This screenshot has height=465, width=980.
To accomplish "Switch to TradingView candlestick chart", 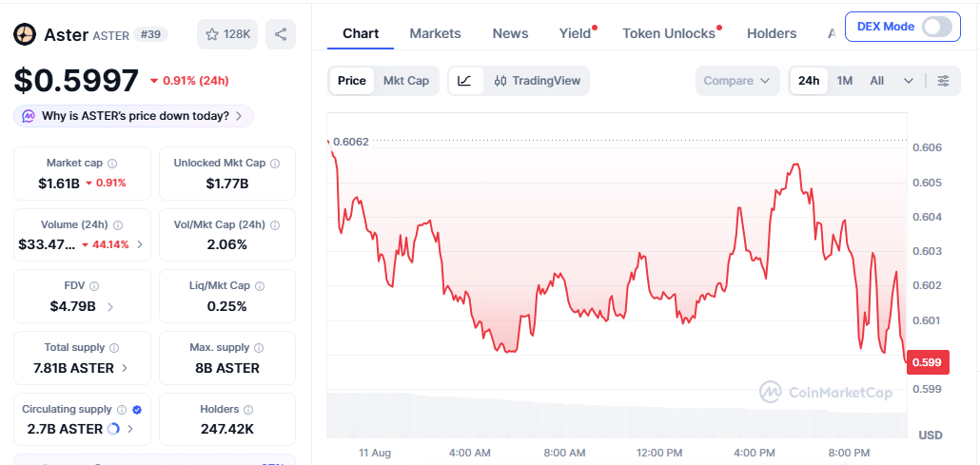I will coord(538,81).
